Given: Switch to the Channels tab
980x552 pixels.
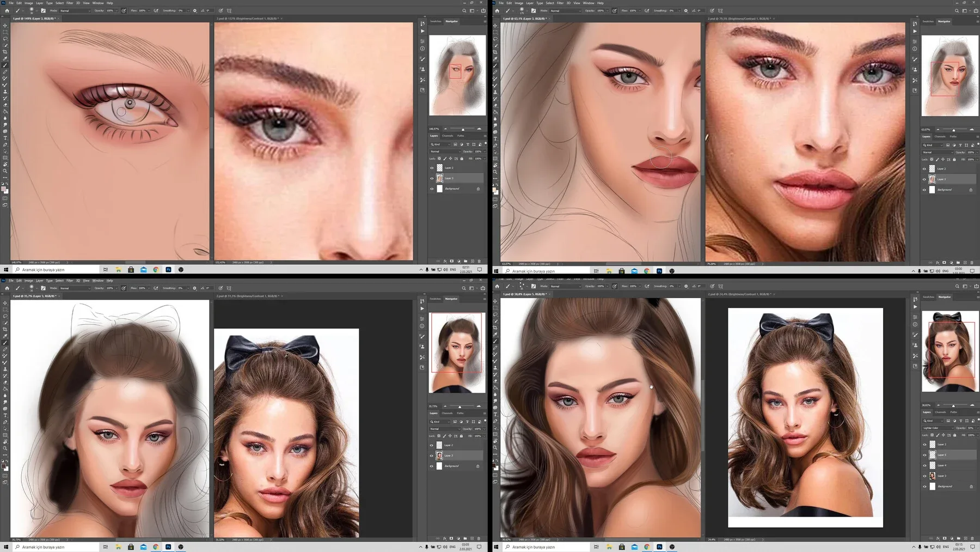Looking at the screenshot, I should [448, 136].
